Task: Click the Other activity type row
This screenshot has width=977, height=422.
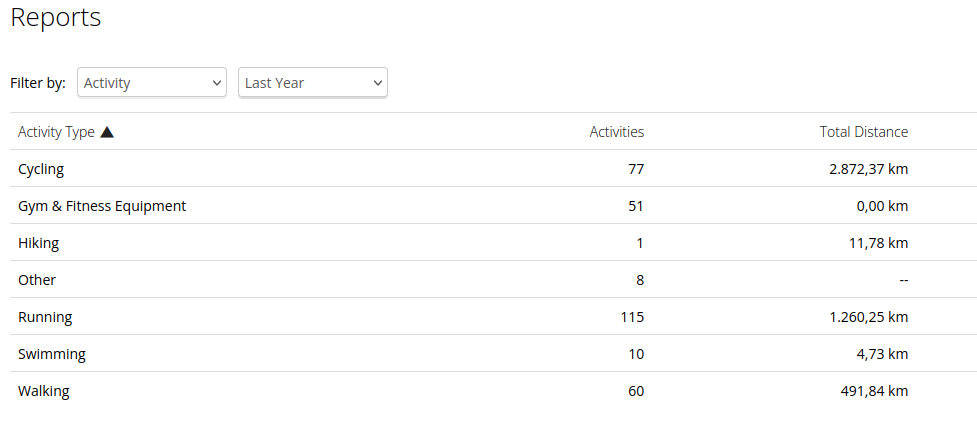Action: [x=37, y=280]
